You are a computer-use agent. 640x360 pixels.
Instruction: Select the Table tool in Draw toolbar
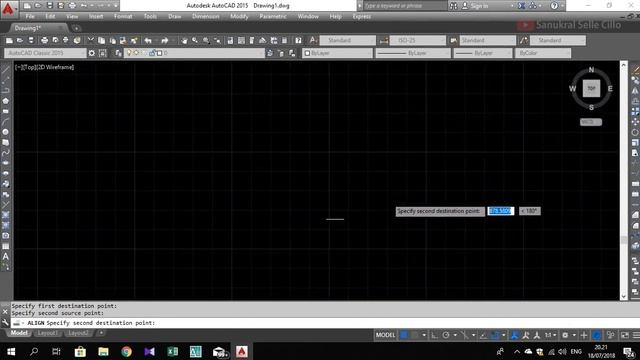[6, 246]
